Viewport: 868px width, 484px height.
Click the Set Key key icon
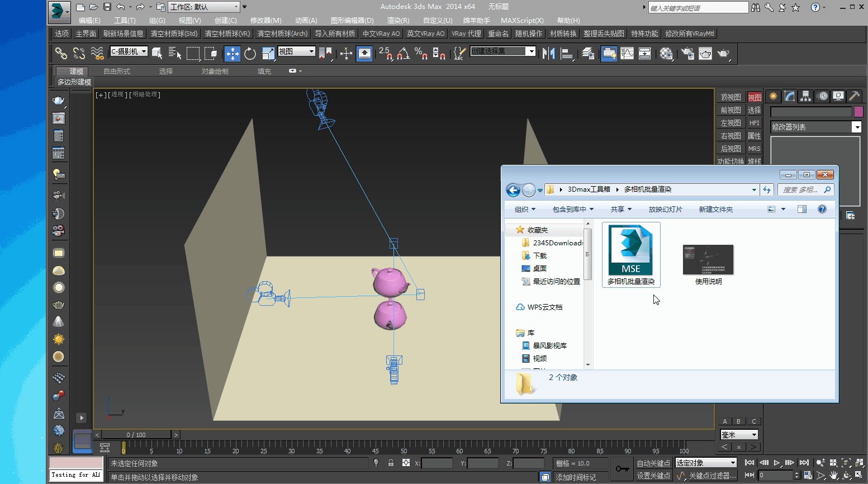[x=622, y=468]
